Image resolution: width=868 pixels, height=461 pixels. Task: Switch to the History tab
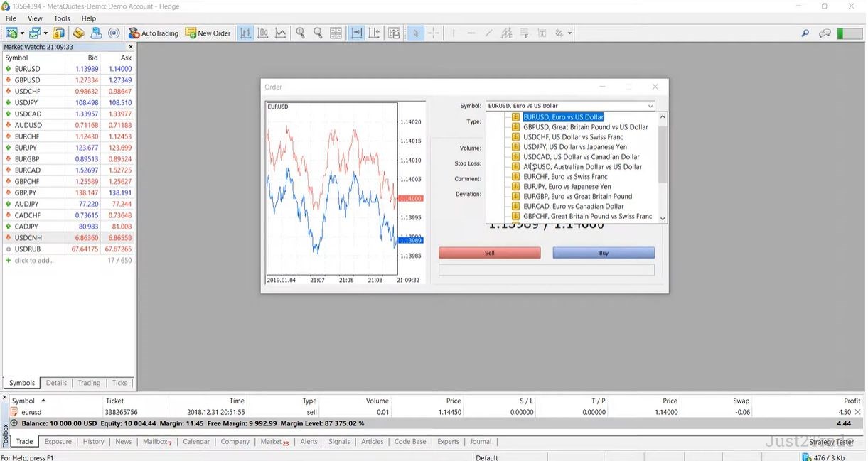[x=93, y=441]
